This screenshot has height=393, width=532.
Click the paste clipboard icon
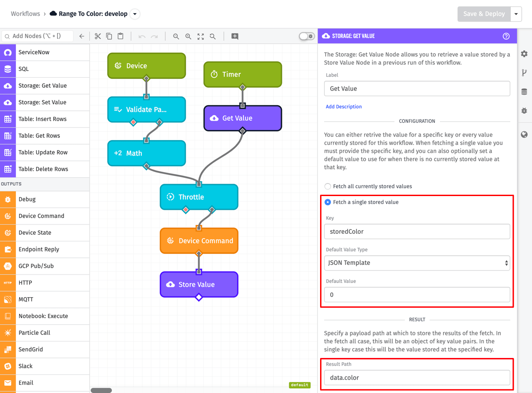click(120, 36)
